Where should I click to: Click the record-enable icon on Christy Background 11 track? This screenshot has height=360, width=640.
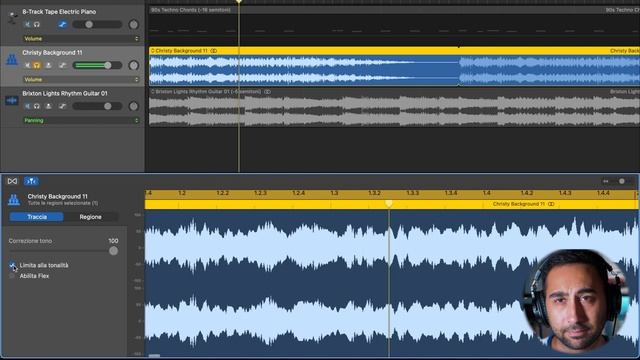tap(49, 65)
